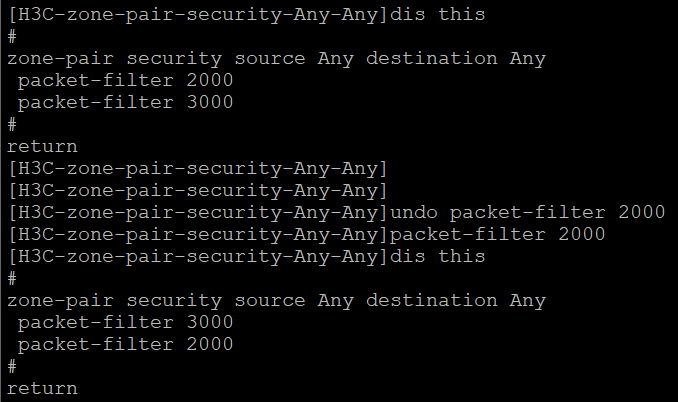Click the second empty H3C prompt line

click(197, 190)
